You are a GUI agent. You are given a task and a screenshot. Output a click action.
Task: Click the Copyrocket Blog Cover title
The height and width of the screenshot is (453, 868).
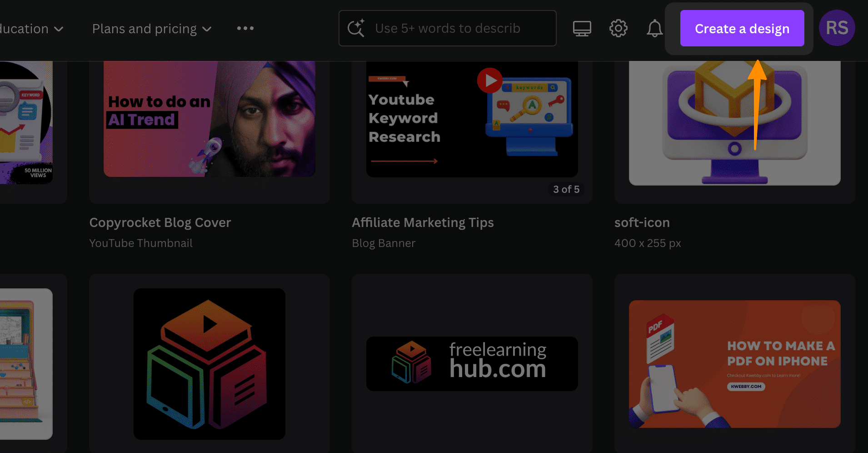[160, 222]
